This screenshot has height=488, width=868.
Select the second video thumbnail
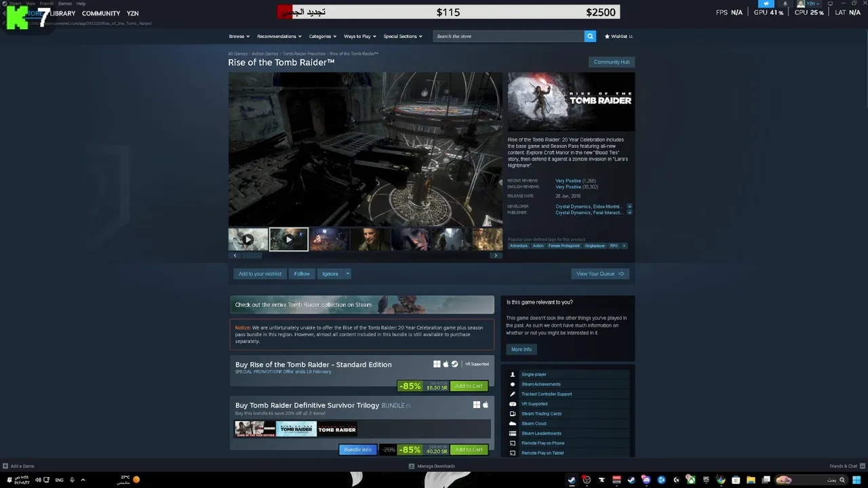[289, 239]
